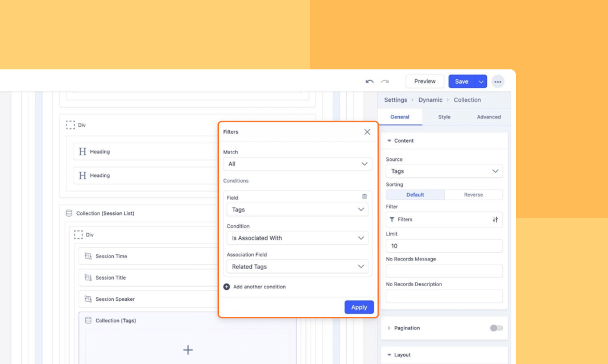
Task: Delete the condition with trash icon
Action: [x=365, y=197]
